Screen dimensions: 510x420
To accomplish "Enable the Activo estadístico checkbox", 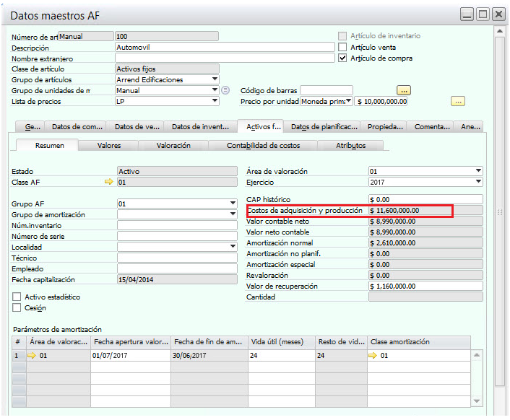I will pyautogui.click(x=17, y=297).
